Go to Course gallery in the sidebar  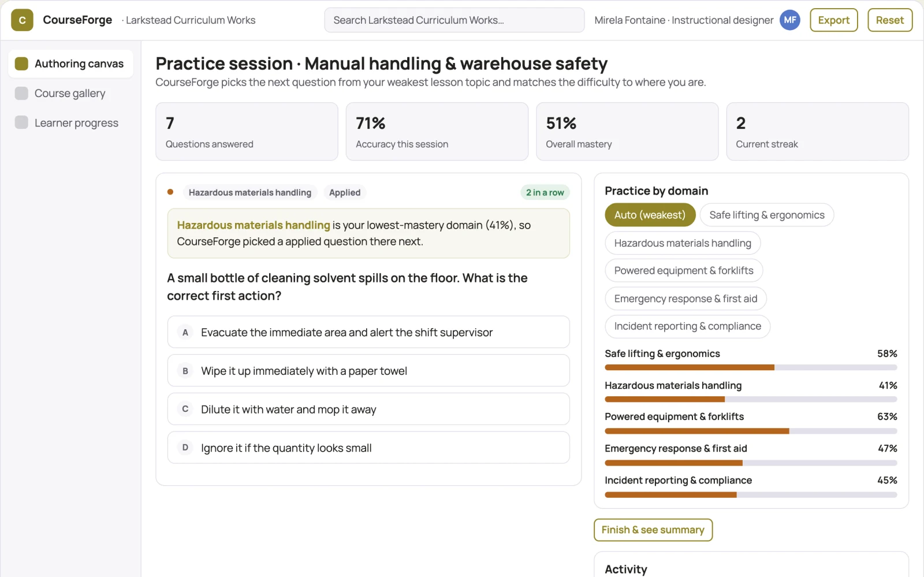[x=71, y=94]
